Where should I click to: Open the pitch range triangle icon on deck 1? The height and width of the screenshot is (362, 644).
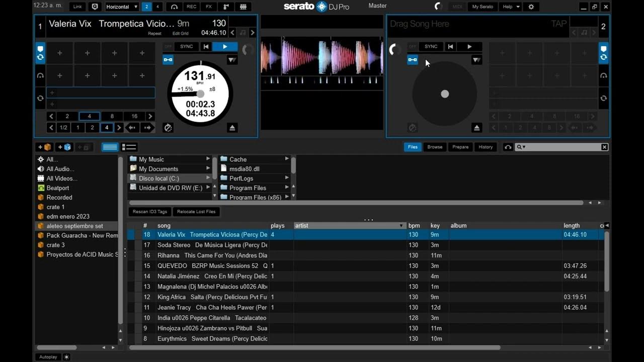232,60
